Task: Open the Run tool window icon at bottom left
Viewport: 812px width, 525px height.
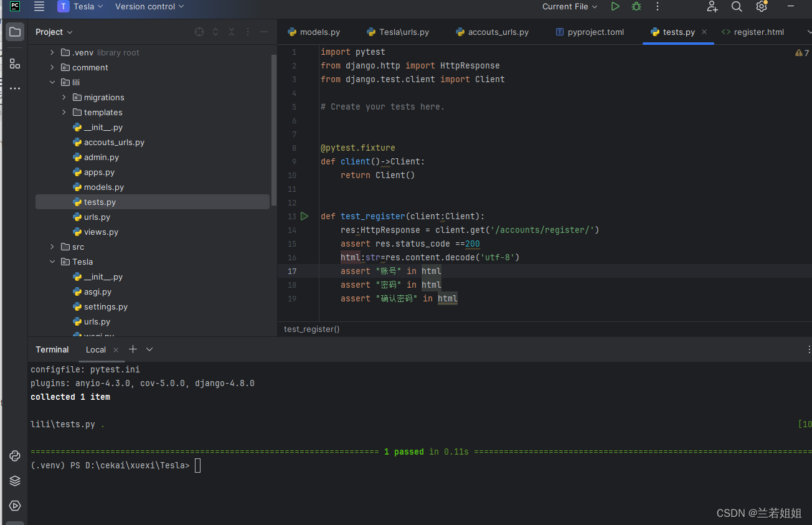Action: coord(15,506)
